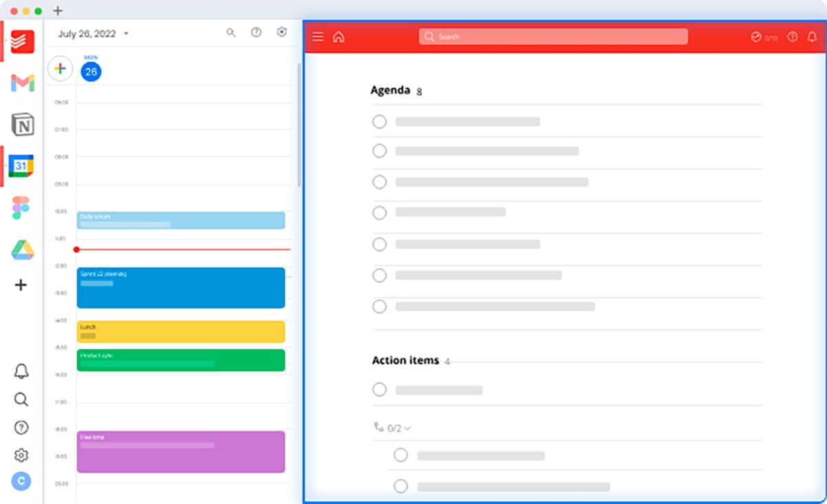Toggle the Todoist hamburger menu
Screen dimensions: 827x504
[x=318, y=37]
